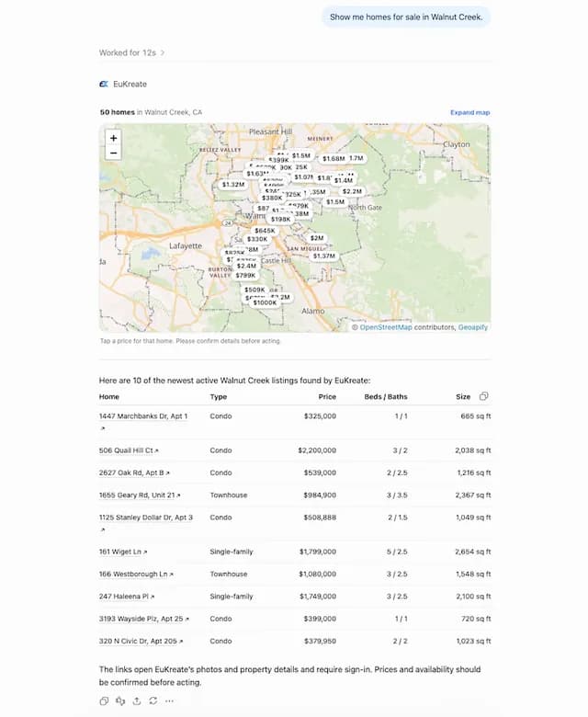Image resolution: width=588 pixels, height=717 pixels.
Task: Expand the 'Worked for 12s' details chevron
Action: click(x=163, y=53)
